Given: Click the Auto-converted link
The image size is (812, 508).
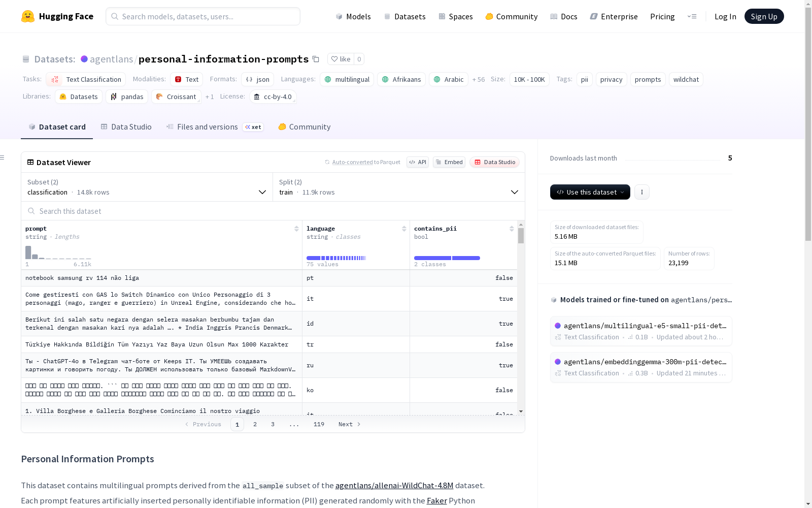Looking at the screenshot, I should coord(353,162).
